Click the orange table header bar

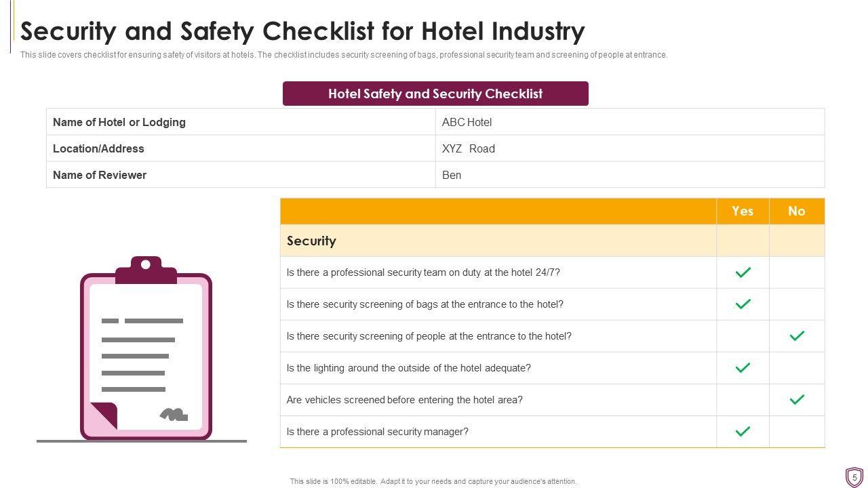(x=498, y=211)
